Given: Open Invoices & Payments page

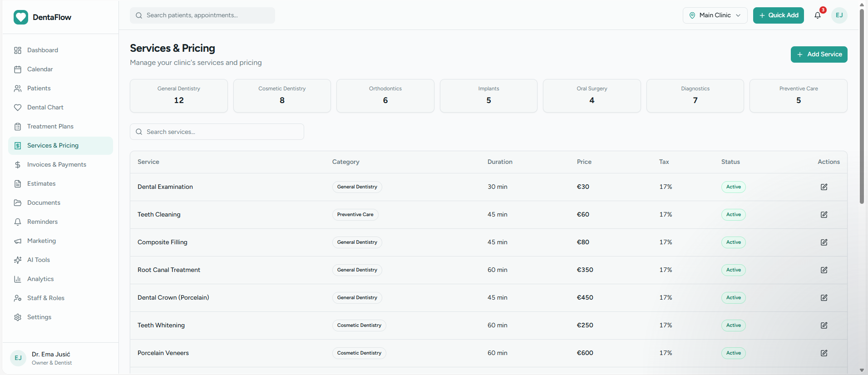Looking at the screenshot, I should tap(60, 165).
